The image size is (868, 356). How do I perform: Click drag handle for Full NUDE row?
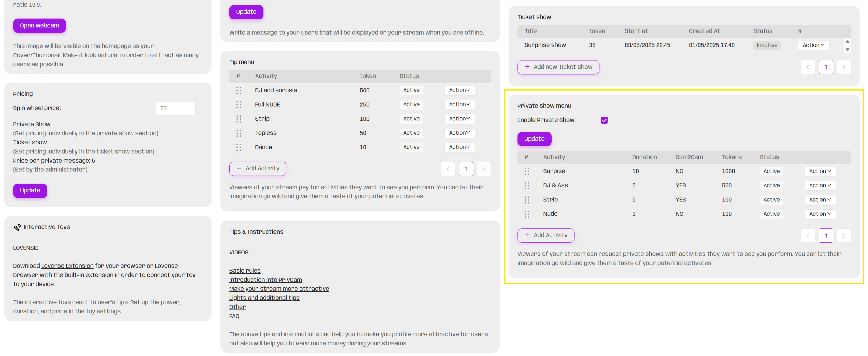(239, 105)
